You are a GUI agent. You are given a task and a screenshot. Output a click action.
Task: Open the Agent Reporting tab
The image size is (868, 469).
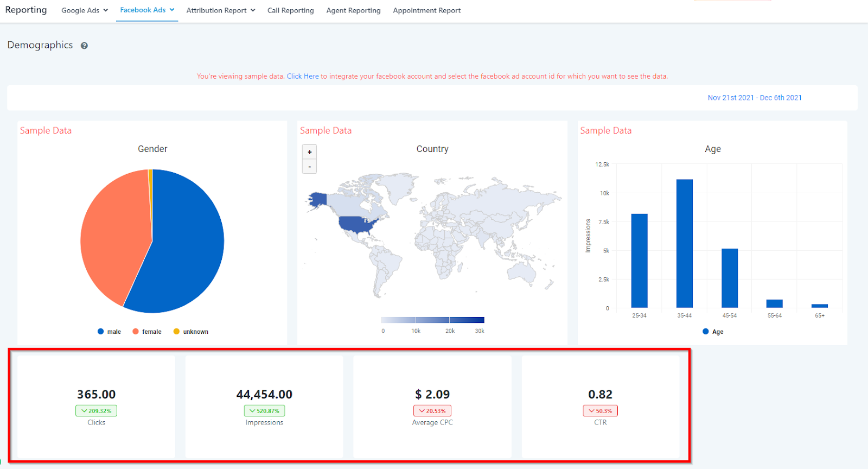pyautogui.click(x=353, y=10)
